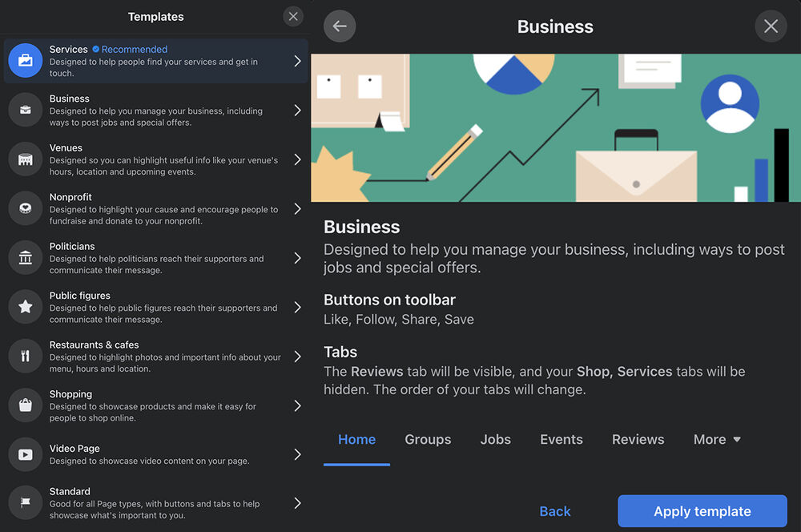
Task: Expand the Politicians template chevron
Action: click(x=298, y=258)
